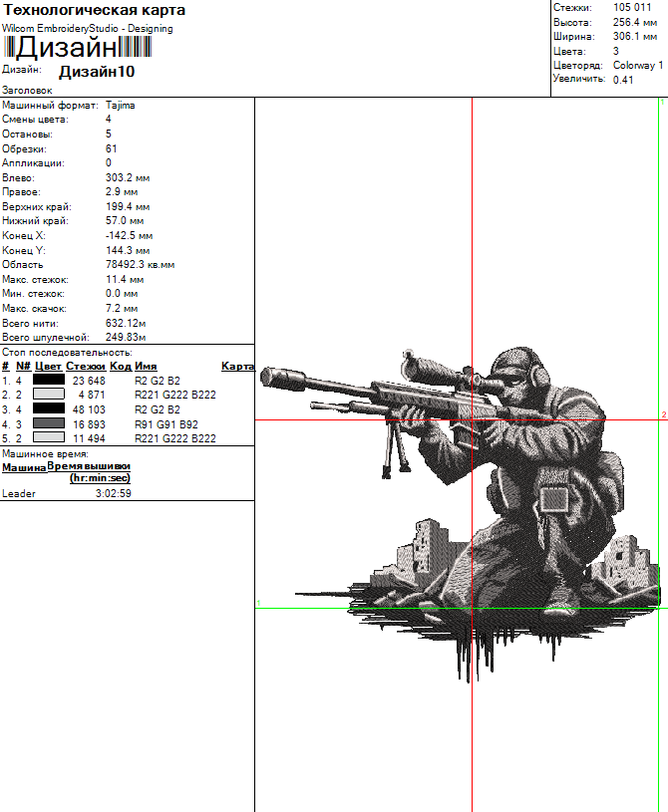Click the zoom value 0.41
The height and width of the screenshot is (812, 668).
[x=623, y=80]
